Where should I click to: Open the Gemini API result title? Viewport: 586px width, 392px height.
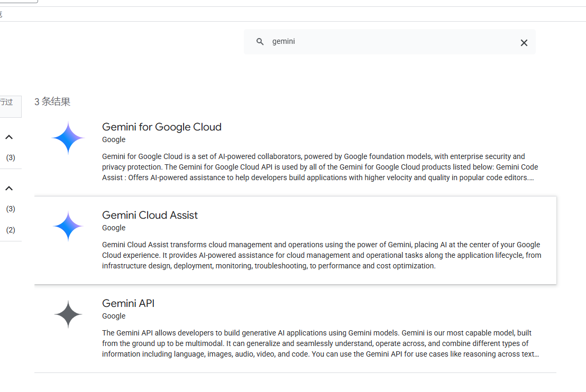(x=128, y=303)
